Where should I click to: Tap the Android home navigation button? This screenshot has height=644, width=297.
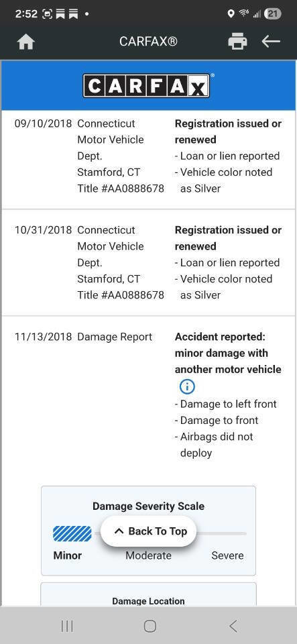click(150, 626)
